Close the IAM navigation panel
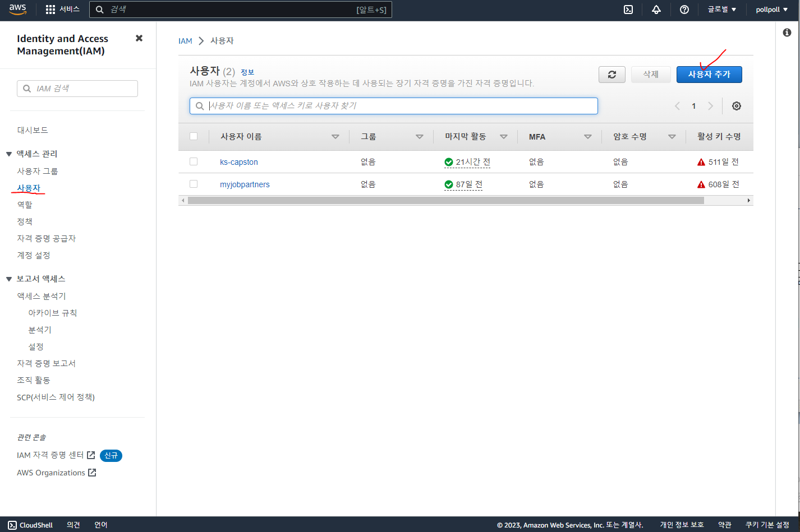The width and height of the screenshot is (800, 532). (139, 38)
